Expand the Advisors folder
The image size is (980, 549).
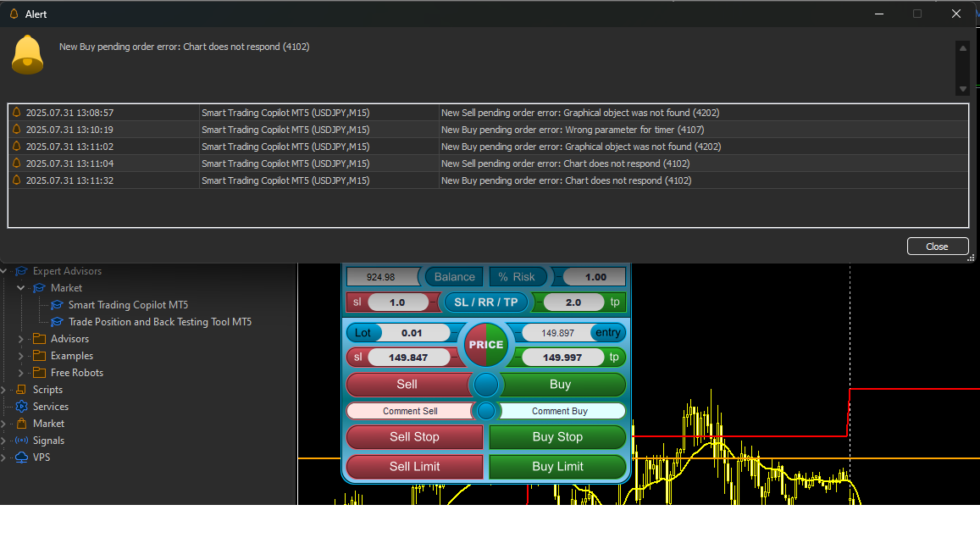pyautogui.click(x=20, y=339)
